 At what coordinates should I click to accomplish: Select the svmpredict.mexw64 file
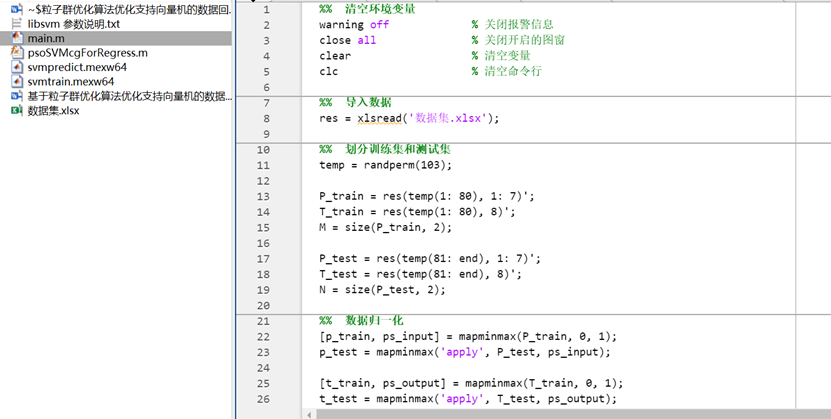point(77,67)
